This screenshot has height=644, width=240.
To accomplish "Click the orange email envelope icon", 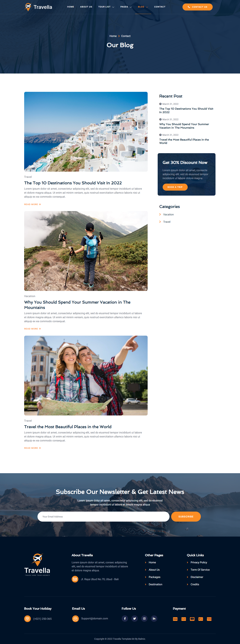I will pyautogui.click(x=75, y=619).
